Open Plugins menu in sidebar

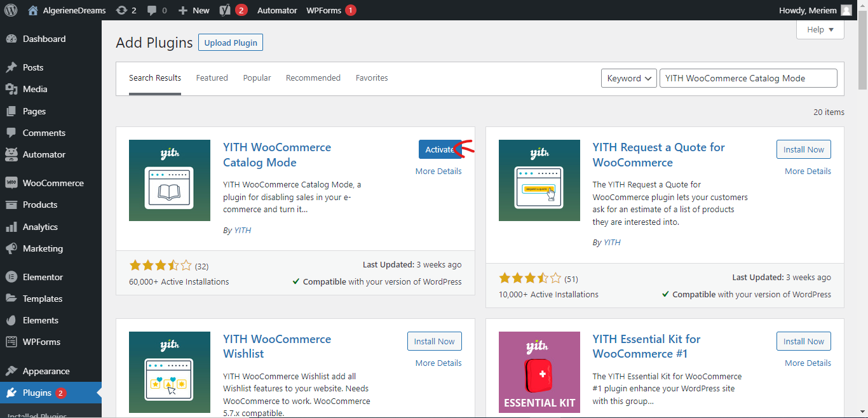pyautogui.click(x=51, y=393)
